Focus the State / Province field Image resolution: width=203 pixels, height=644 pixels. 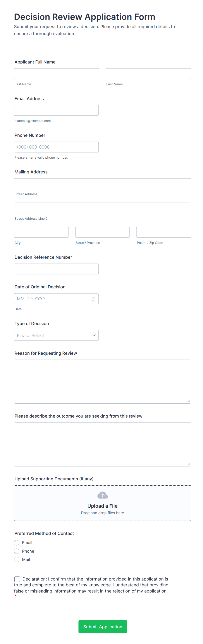tap(102, 232)
